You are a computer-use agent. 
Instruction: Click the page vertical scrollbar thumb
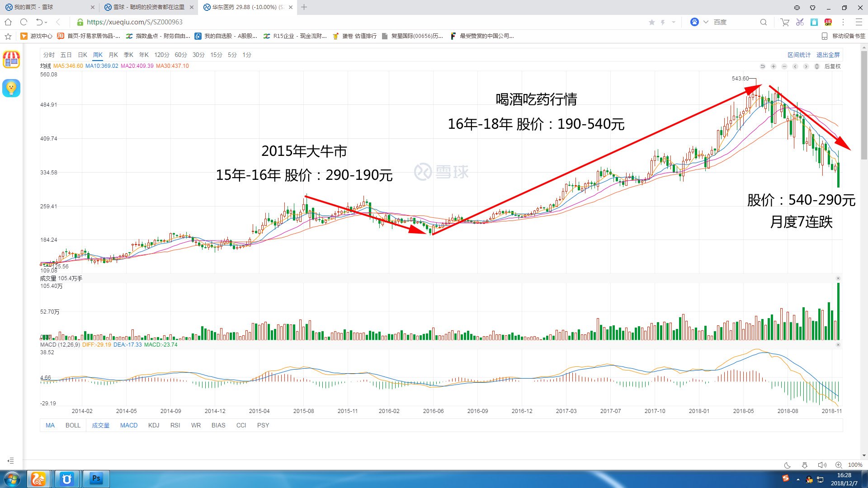864,104
